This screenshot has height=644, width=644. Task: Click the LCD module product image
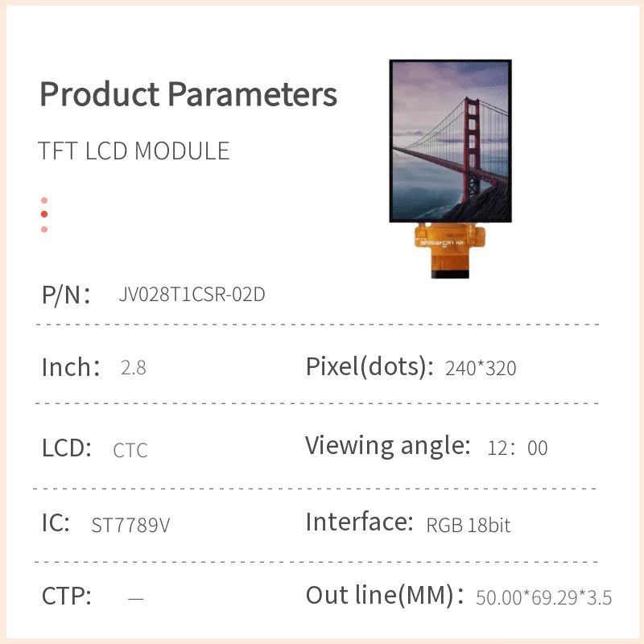[450, 141]
